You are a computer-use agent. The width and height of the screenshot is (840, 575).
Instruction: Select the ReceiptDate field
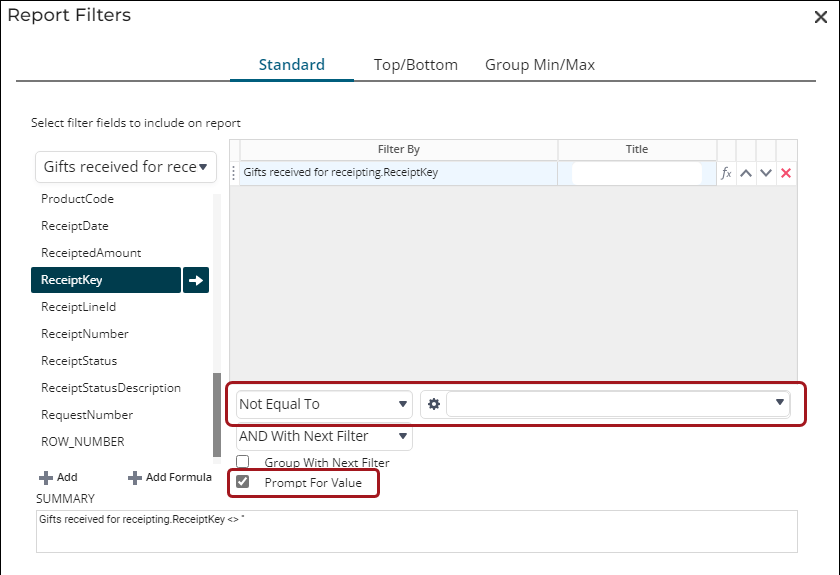(74, 226)
